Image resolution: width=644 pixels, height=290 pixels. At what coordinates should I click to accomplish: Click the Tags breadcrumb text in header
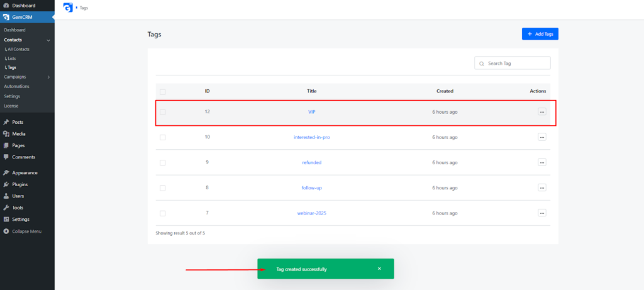tap(84, 8)
